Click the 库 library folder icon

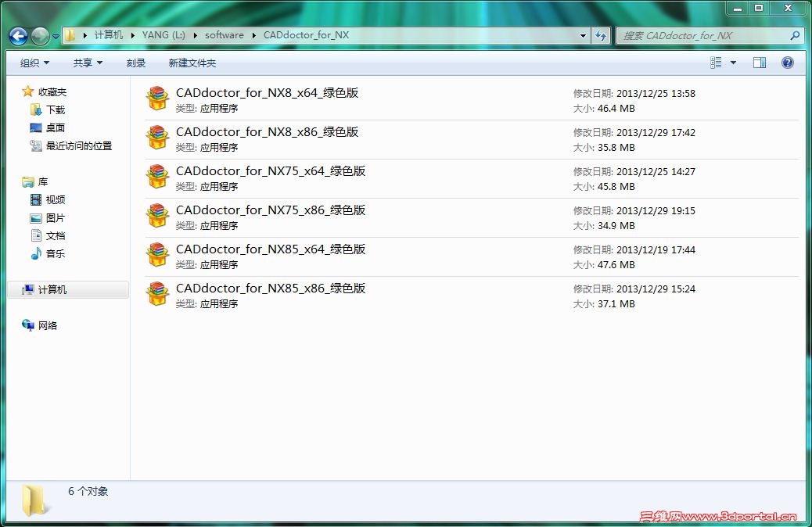28,181
